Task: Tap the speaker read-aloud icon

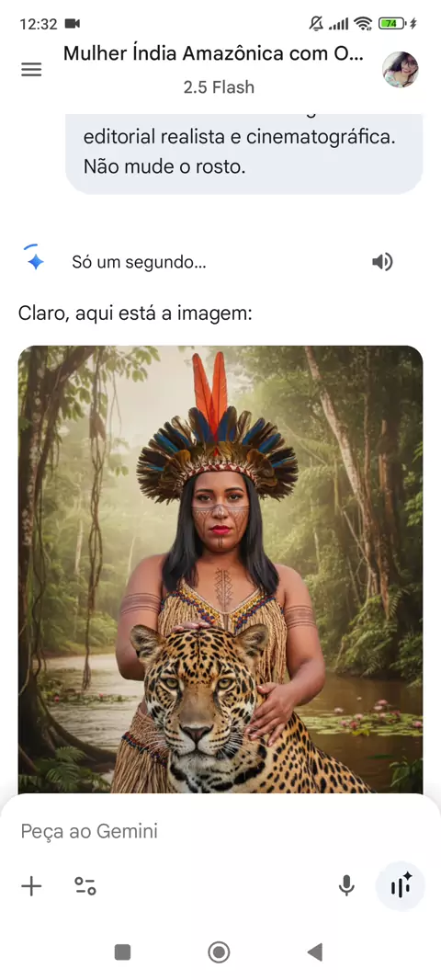Action: (382, 262)
